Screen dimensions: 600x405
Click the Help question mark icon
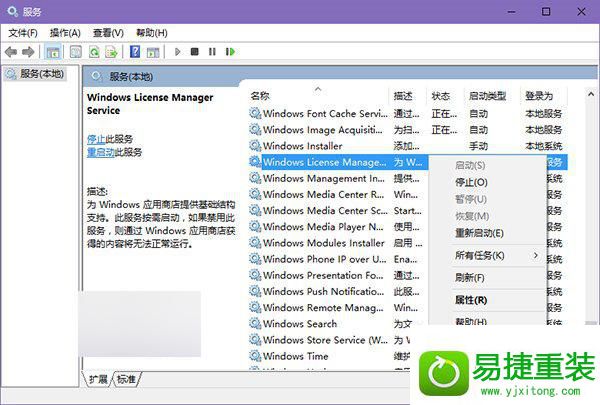coord(135,52)
